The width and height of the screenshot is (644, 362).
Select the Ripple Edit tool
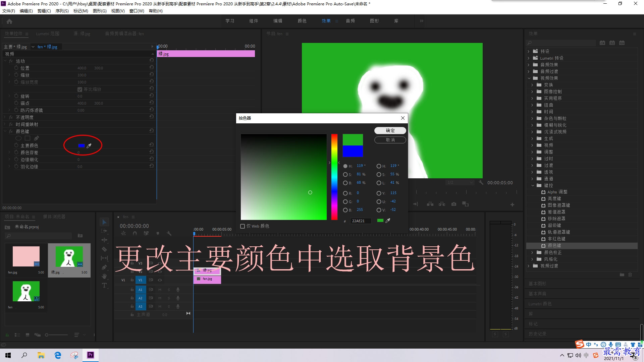[x=104, y=240]
